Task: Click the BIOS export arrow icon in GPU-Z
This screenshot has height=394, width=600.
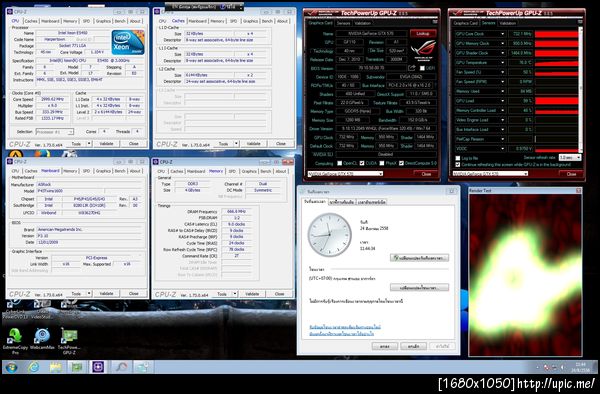Action: pyautogui.click(x=411, y=68)
